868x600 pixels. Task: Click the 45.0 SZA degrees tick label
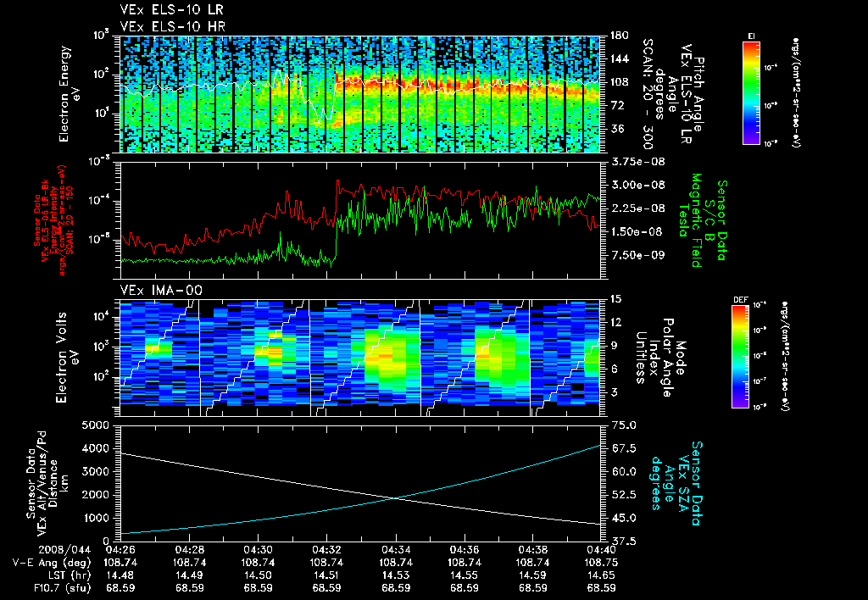[x=623, y=519]
